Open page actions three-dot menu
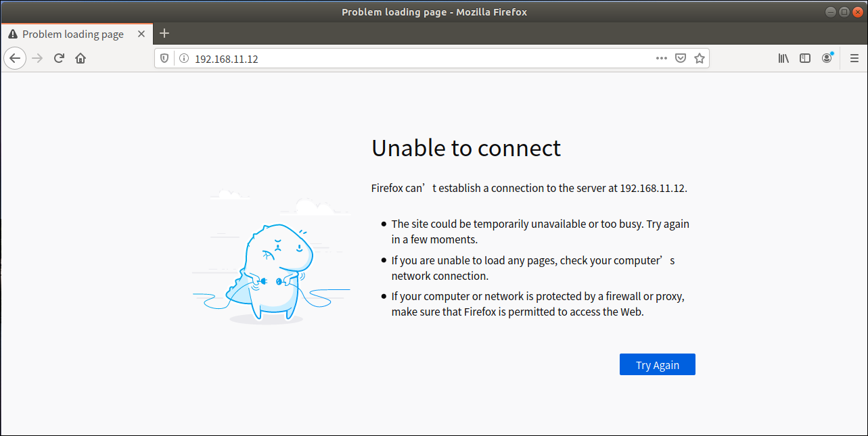The height and width of the screenshot is (436, 868). click(662, 59)
